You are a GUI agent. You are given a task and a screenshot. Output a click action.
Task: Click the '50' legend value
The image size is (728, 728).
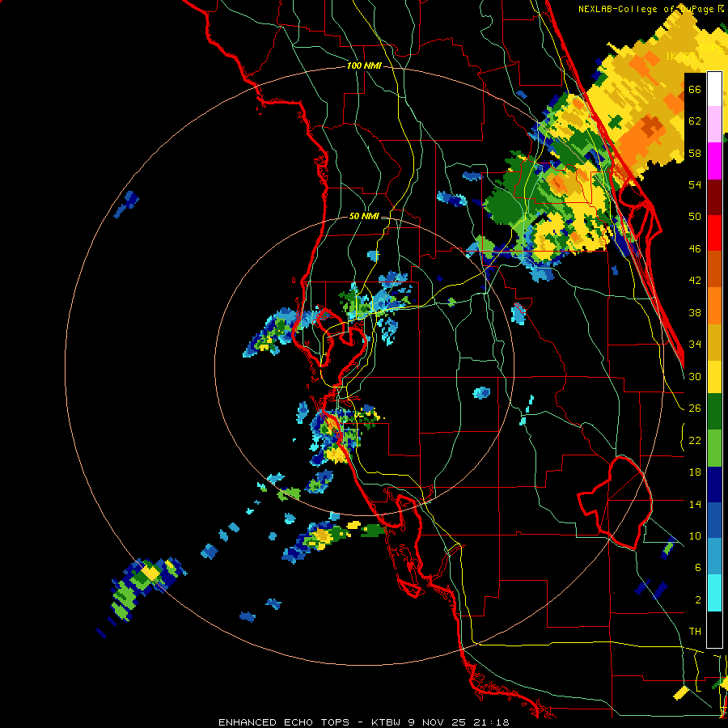(x=695, y=217)
